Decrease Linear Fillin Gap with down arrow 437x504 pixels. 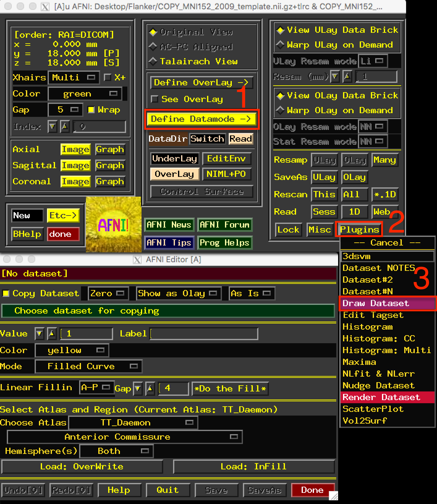[138, 388]
